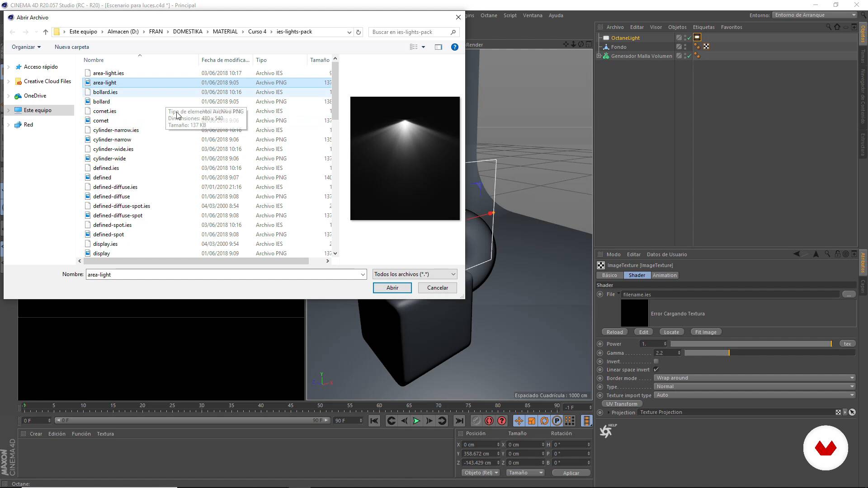This screenshot has height=488, width=868.
Task: Click Object Manager home icon
Action: (837, 27)
